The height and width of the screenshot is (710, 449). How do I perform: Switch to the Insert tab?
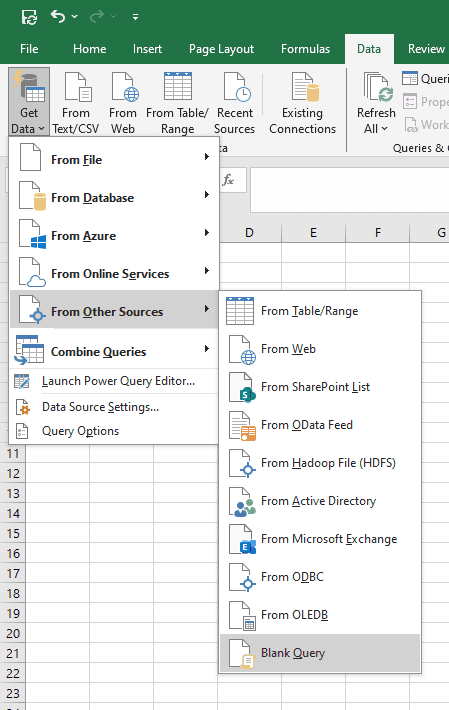tap(147, 49)
